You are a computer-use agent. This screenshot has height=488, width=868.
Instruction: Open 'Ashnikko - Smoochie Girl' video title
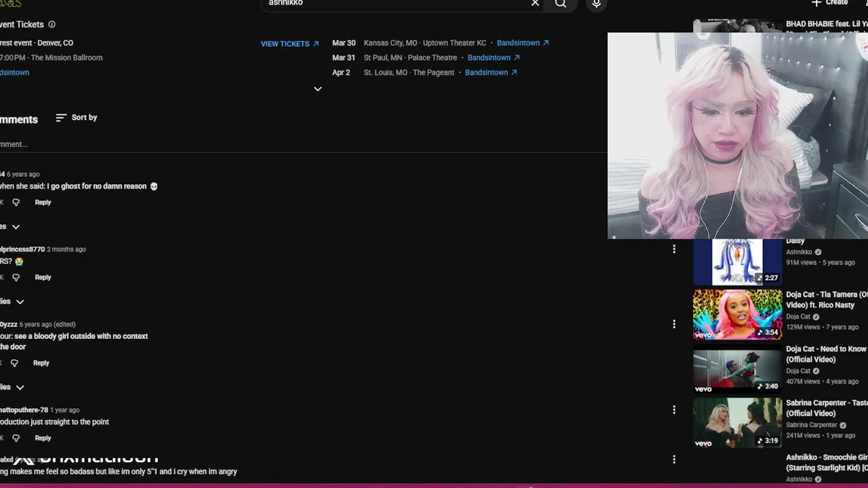coord(827,463)
